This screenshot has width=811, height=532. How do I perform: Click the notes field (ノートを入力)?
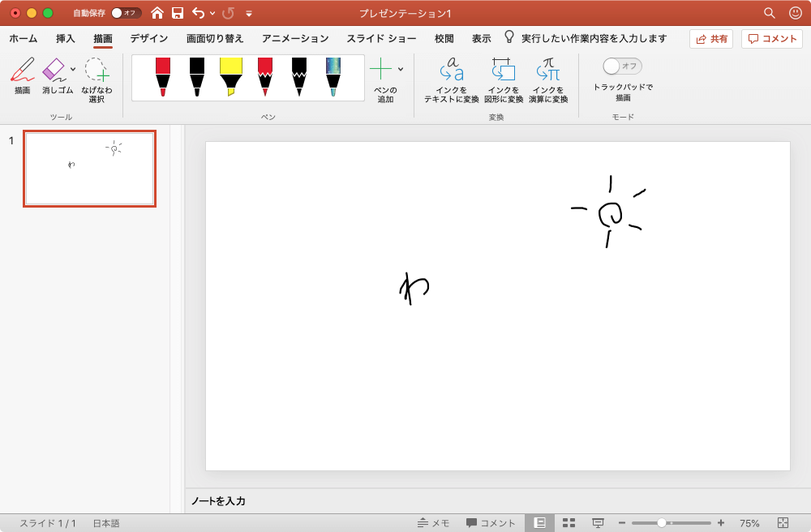[x=218, y=500]
